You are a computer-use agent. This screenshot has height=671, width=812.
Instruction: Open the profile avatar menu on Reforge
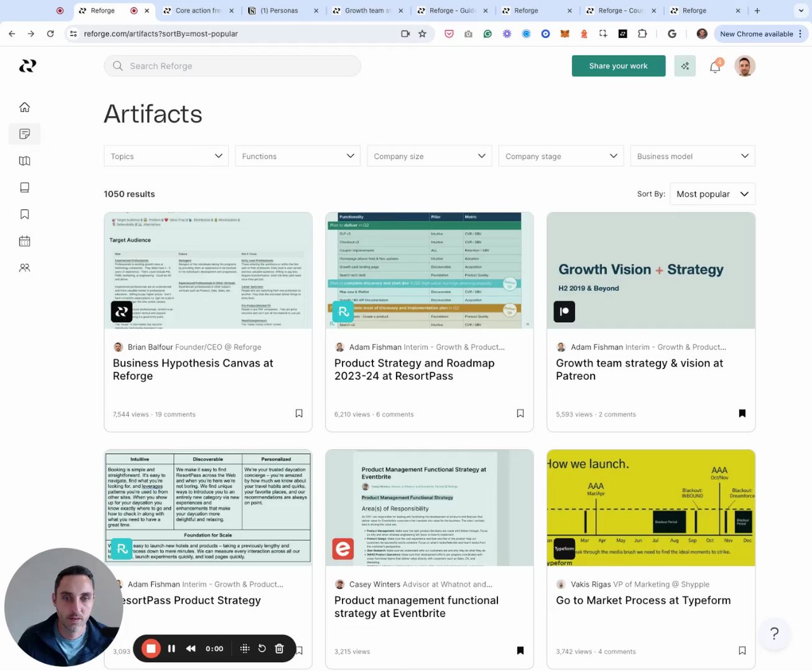(745, 66)
